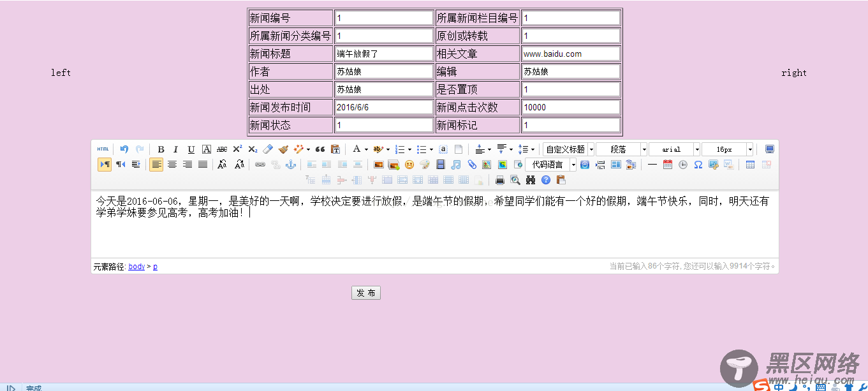Clear formatting with the eraser
868x391 pixels.
point(268,149)
